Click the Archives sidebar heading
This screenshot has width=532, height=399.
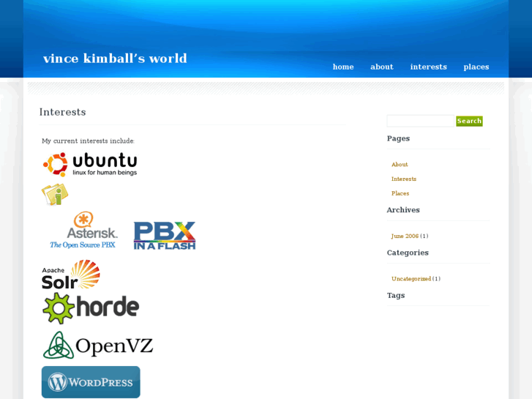pyautogui.click(x=403, y=210)
